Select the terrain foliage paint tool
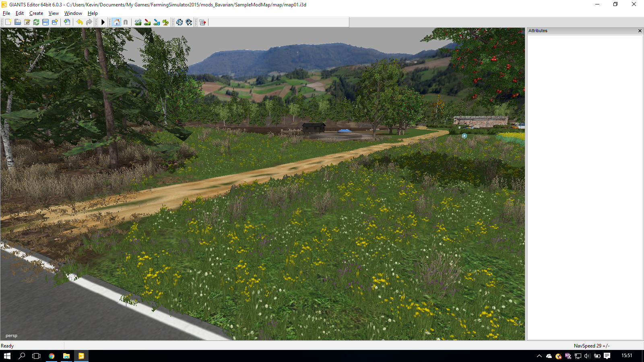644x362 pixels. [166, 22]
